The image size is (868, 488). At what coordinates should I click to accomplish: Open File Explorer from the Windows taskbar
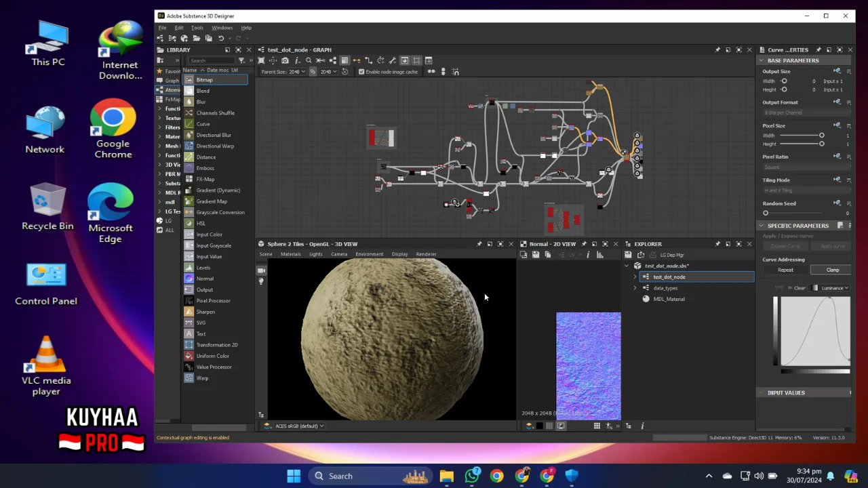446,476
